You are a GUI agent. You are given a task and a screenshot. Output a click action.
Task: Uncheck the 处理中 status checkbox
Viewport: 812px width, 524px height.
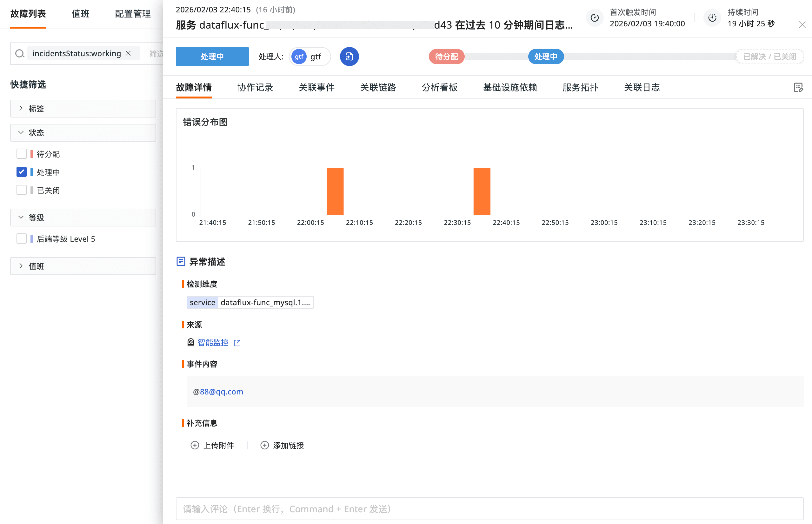21,172
